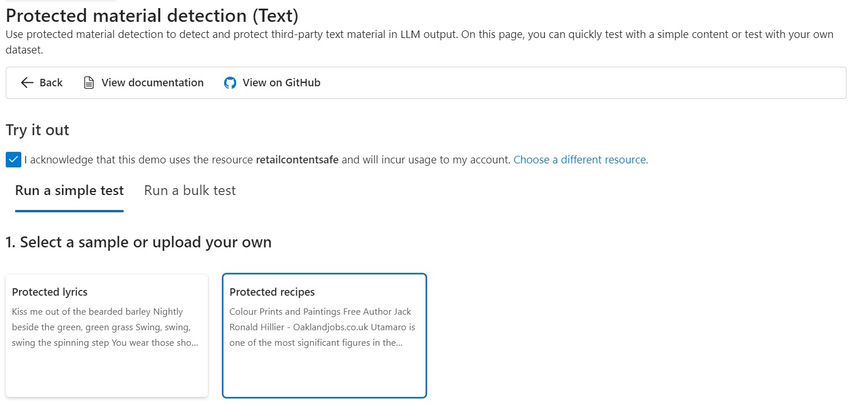Click the Protected recipes card title
The width and height of the screenshot is (850, 405).
point(272,292)
